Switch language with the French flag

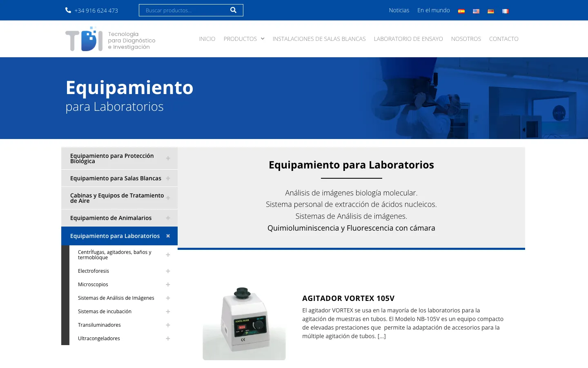(506, 11)
